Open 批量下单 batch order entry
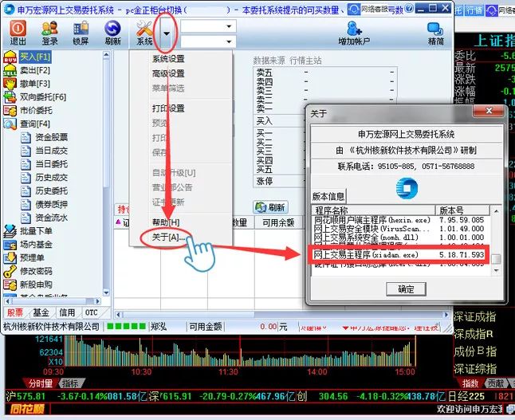This screenshot has height=420, width=515. pyautogui.click(x=36, y=231)
